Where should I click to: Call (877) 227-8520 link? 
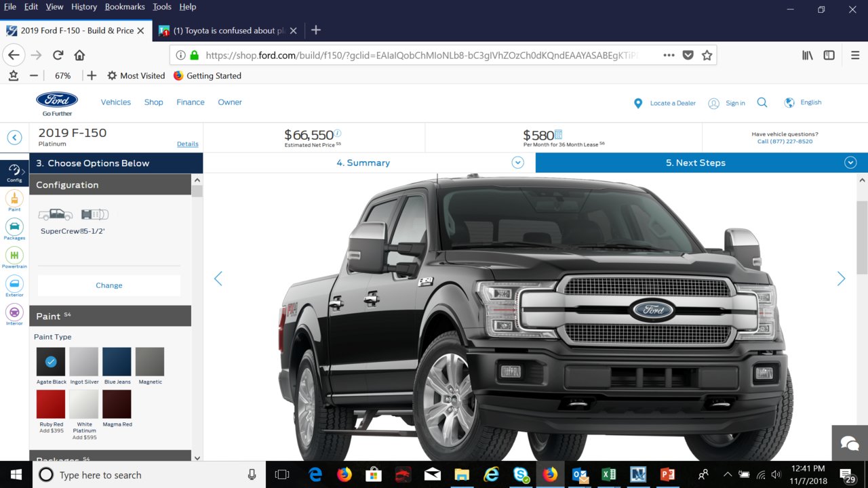click(785, 142)
